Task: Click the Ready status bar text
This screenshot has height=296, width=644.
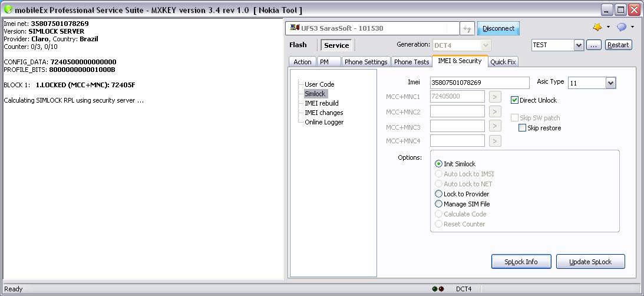Action: [13, 289]
